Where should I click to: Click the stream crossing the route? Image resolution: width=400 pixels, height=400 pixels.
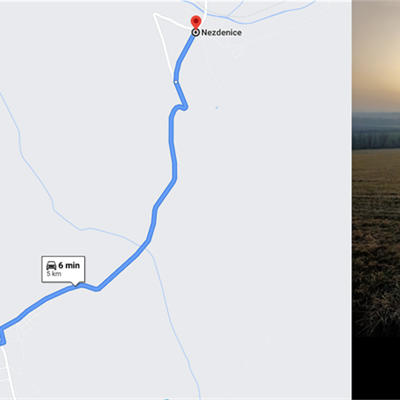(x=144, y=243)
